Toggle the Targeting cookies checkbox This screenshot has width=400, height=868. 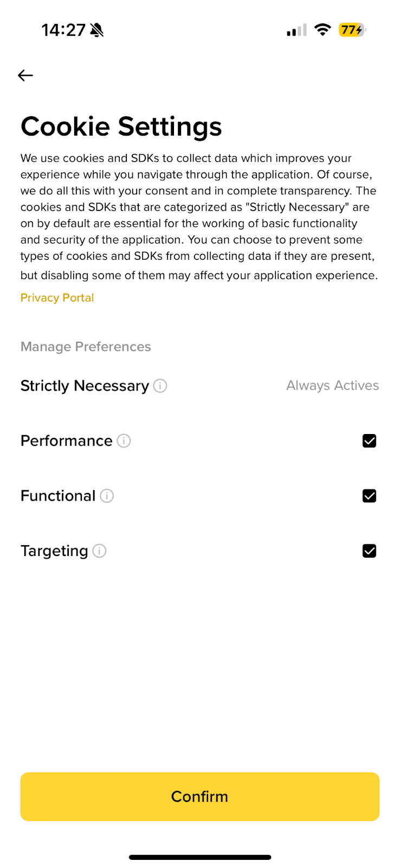pyautogui.click(x=369, y=551)
